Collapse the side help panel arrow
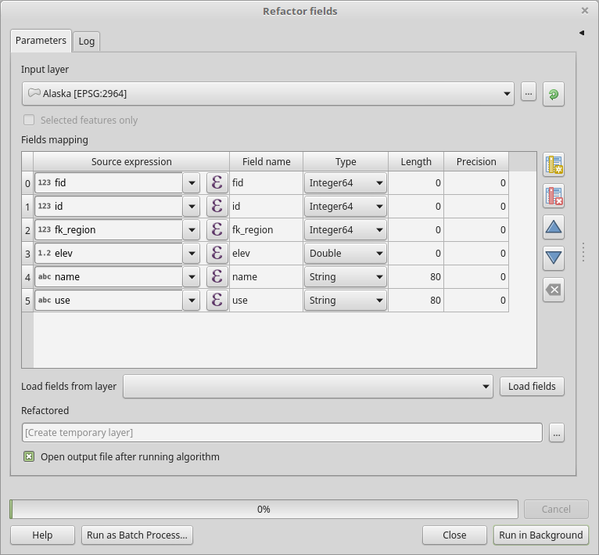This screenshot has height=555, width=599. [x=581, y=33]
